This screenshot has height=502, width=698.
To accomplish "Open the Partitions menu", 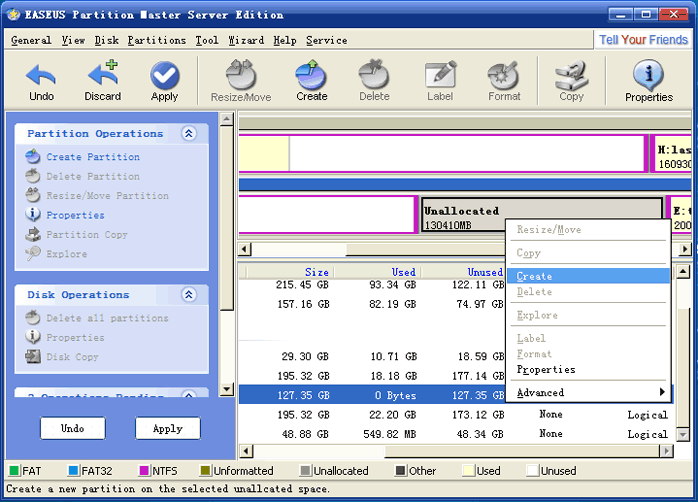I will (x=157, y=40).
